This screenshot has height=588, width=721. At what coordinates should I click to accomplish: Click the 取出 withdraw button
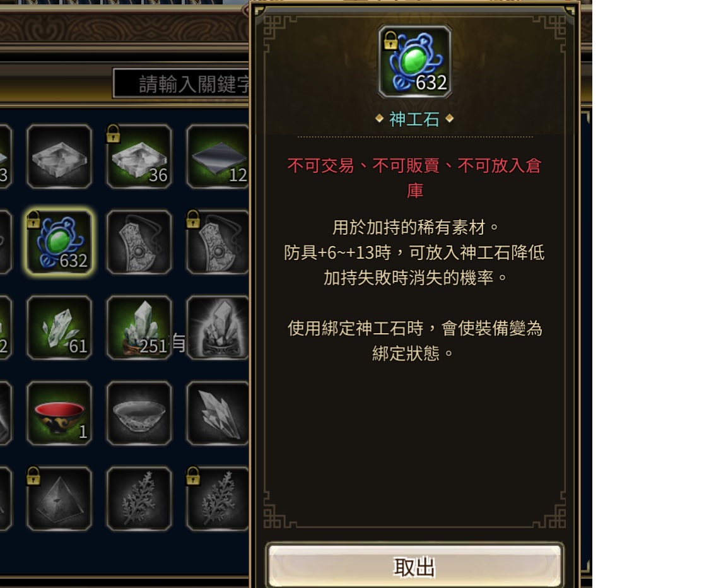tap(414, 566)
